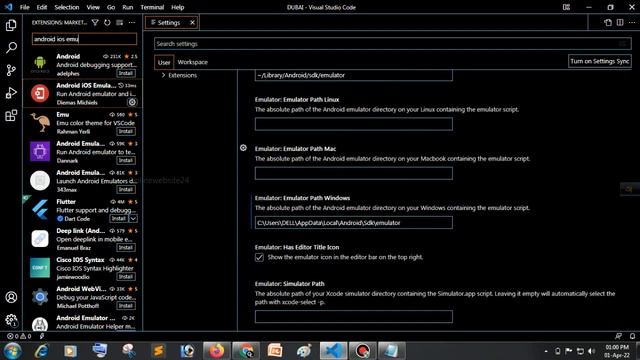Viewport: 640px width, 360px height.
Task: Install the Emu color theme extension
Action: tap(126, 131)
